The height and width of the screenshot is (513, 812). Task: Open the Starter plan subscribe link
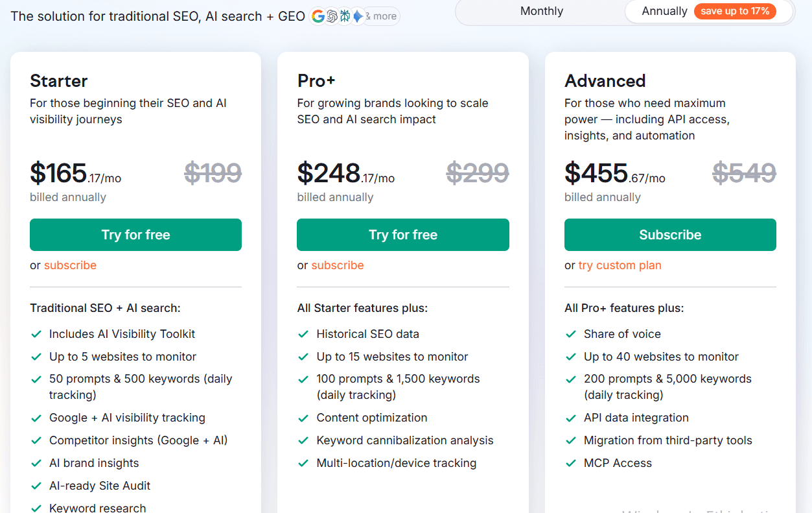coord(70,265)
